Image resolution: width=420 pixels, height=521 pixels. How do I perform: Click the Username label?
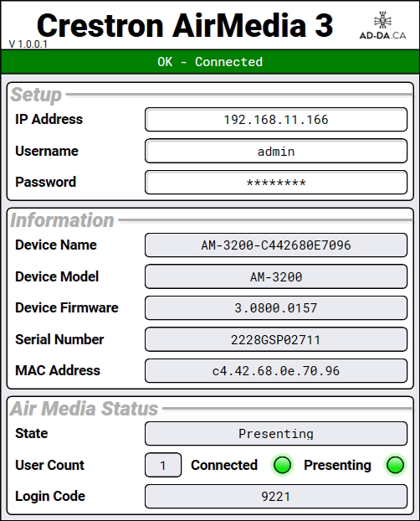click(47, 151)
